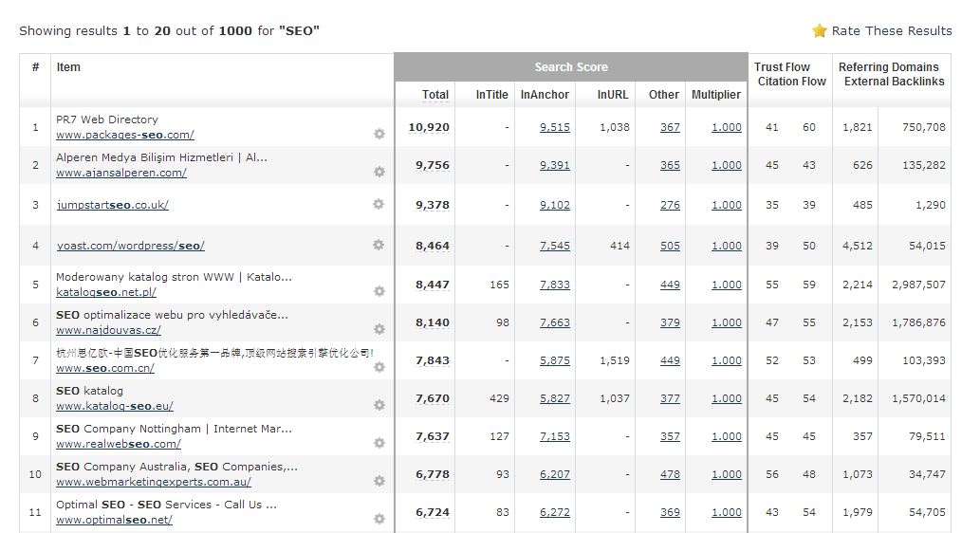This screenshot has height=533, width=980.
Task: Click the Citation Flow header label
Action: (x=792, y=82)
